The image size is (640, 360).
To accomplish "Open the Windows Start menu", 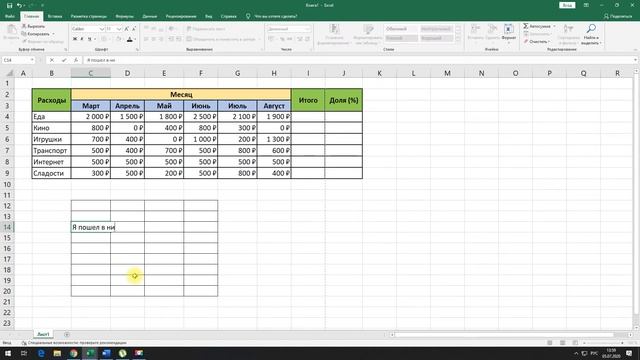I will click(x=8, y=353).
